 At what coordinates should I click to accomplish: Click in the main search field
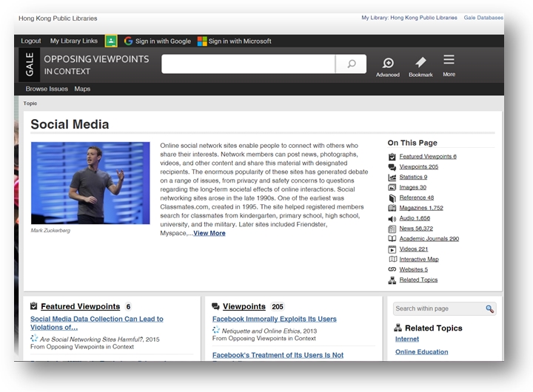248,64
